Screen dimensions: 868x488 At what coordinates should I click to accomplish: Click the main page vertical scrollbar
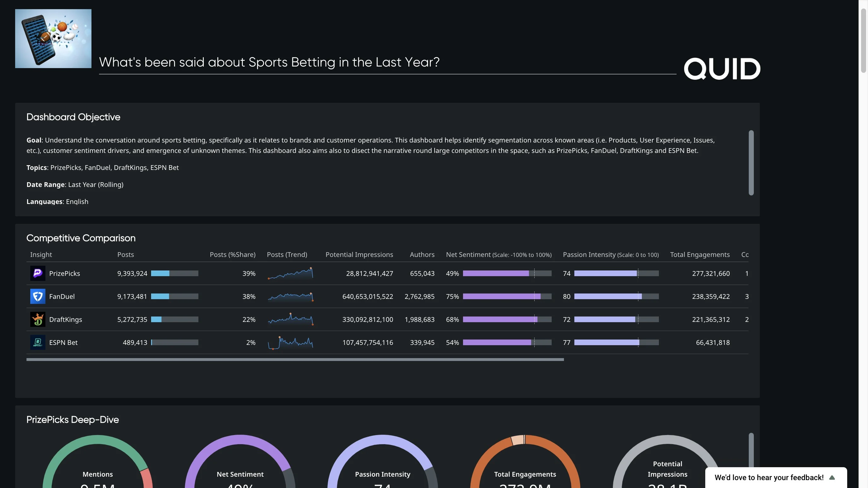click(x=863, y=40)
